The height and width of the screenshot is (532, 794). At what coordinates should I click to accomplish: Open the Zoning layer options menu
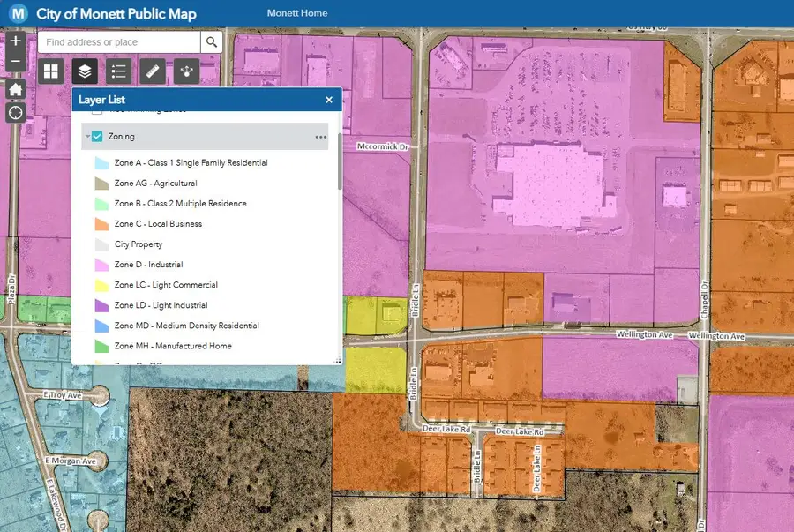pos(321,137)
